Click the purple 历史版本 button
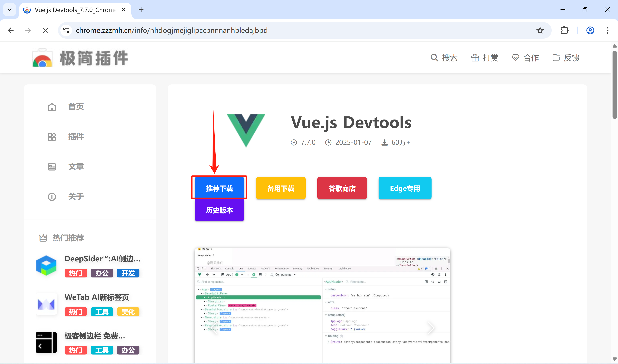The width and height of the screenshot is (618, 364). point(219,210)
